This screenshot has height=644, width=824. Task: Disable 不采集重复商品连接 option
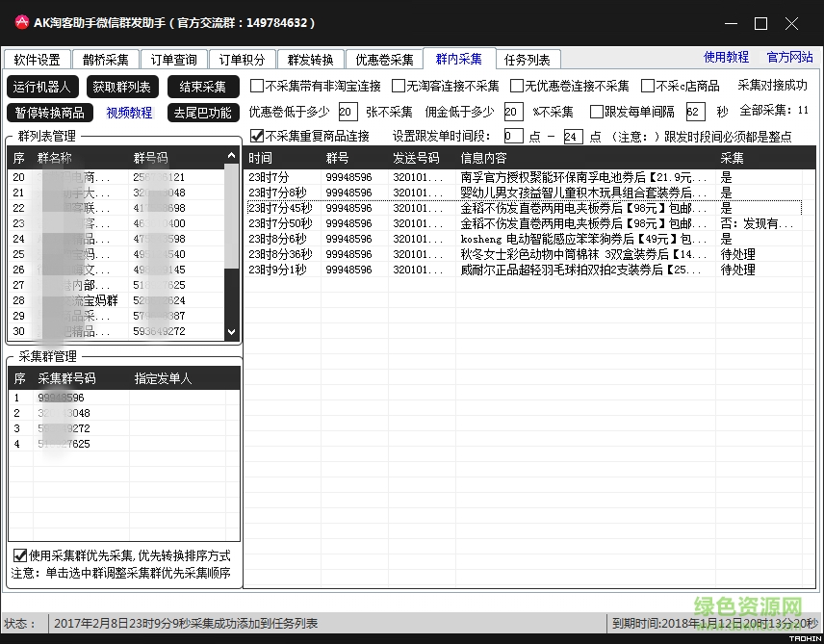(x=257, y=134)
